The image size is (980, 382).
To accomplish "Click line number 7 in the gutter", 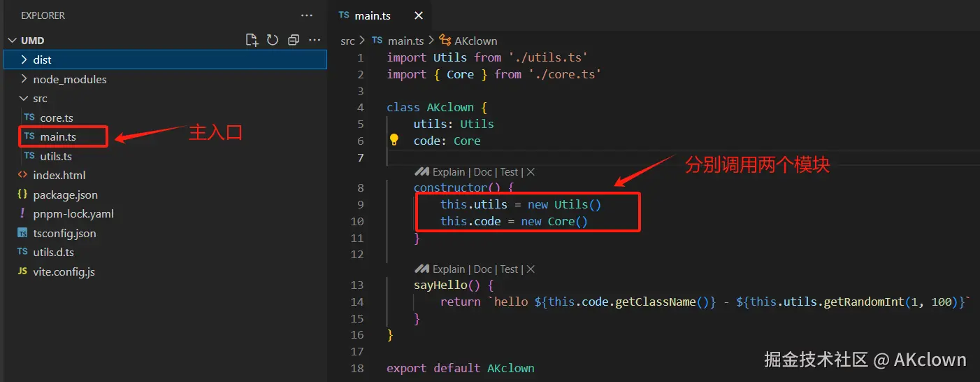I will pos(361,157).
